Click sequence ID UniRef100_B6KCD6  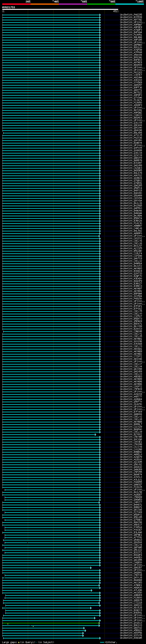tap(131, 522)
